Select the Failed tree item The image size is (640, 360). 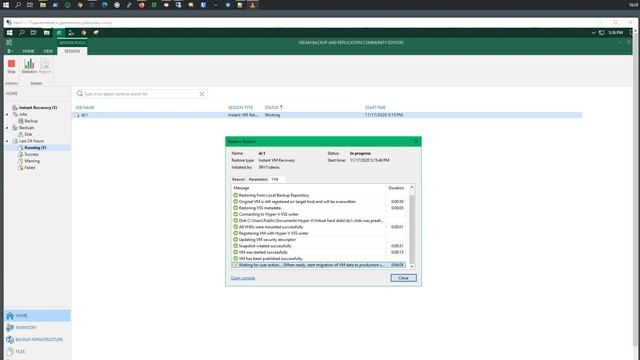point(29,167)
